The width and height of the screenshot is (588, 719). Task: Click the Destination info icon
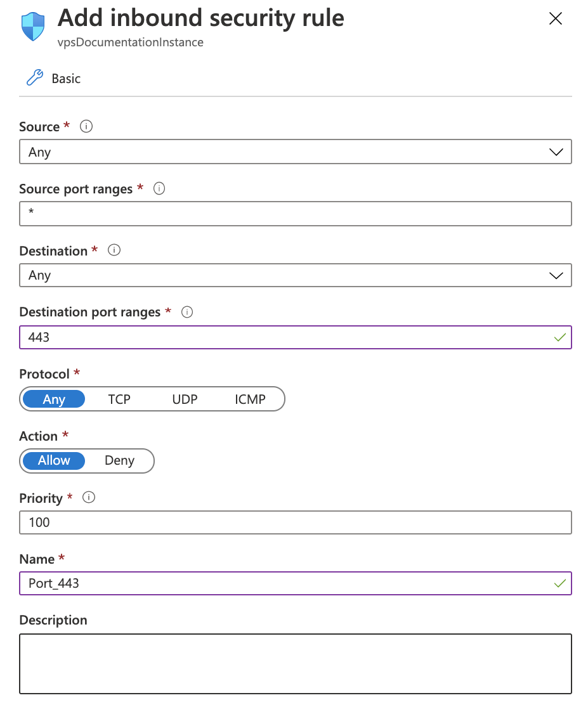(x=114, y=250)
